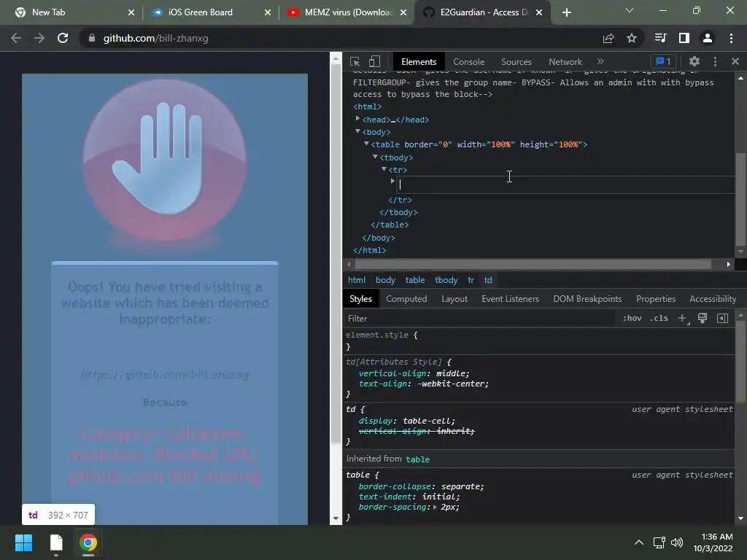Open the Accessibility tab

pos(713,298)
